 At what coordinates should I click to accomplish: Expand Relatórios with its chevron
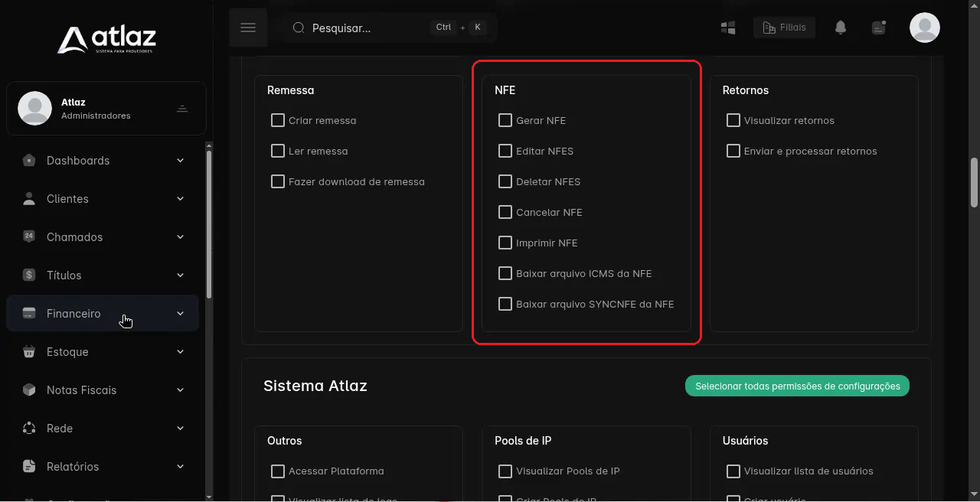click(181, 466)
